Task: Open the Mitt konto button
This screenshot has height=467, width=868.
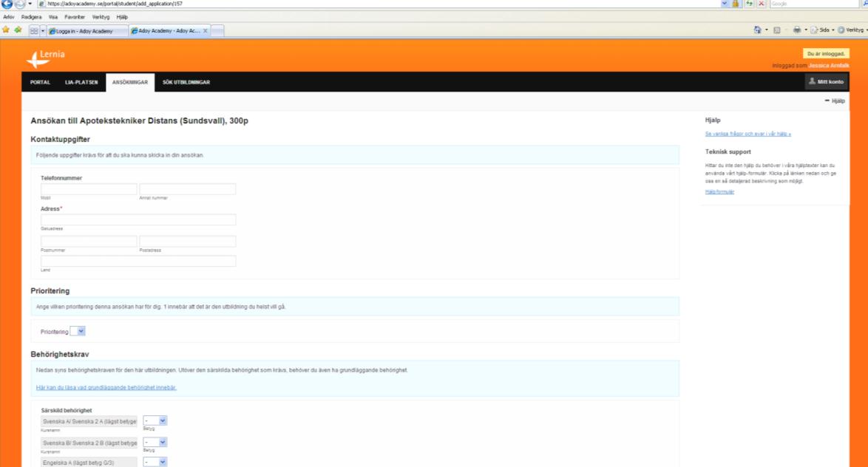Action: [x=827, y=81]
